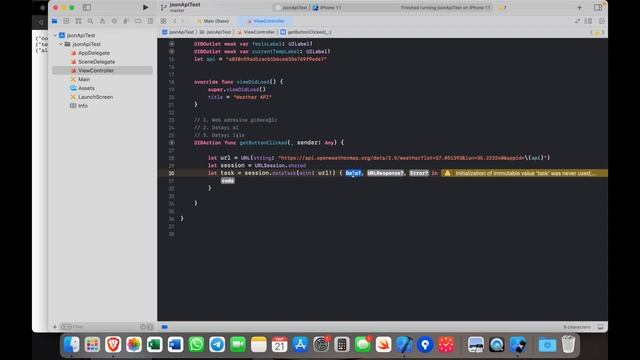
Task: Show the Project navigator folder icon
Action: [55, 21]
